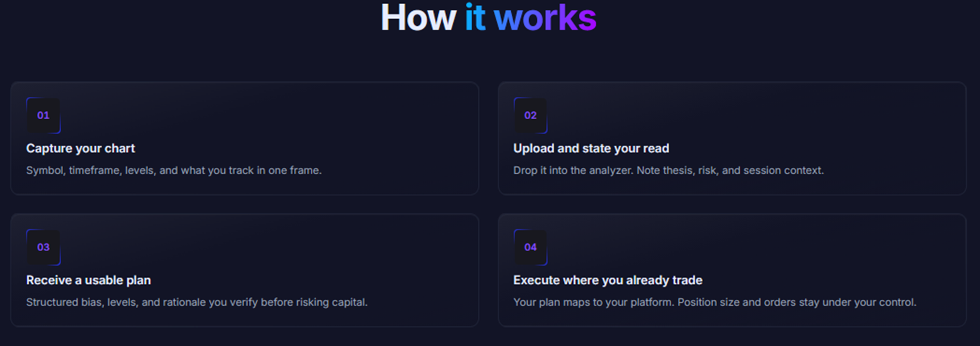The image size is (980, 346).
Task: Click the "Drop it into the analyzer" description
Action: [668, 171]
